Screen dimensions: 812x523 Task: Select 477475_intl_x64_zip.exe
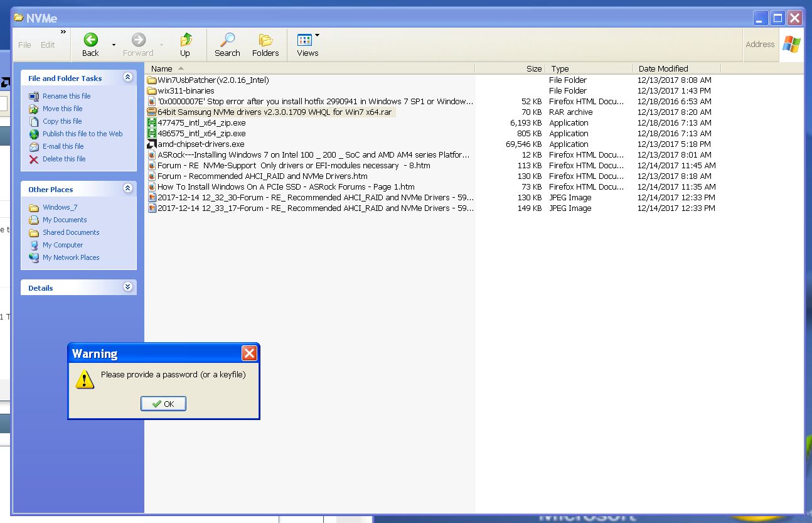[x=201, y=122]
